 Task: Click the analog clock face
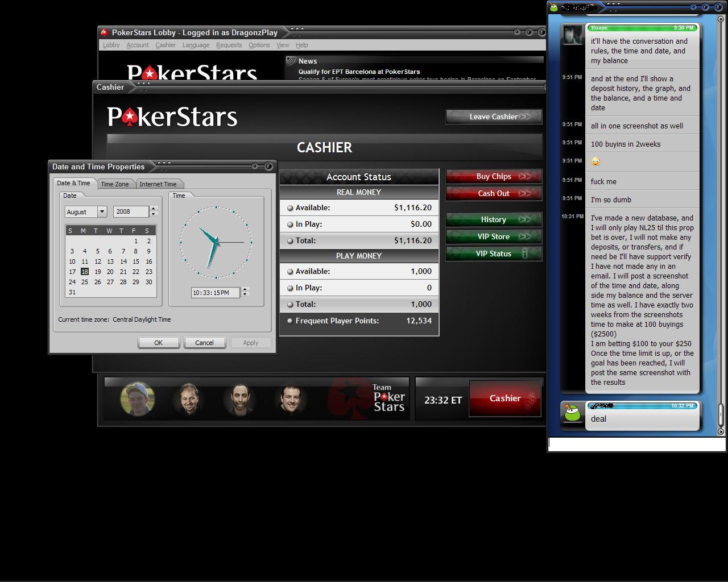click(216, 242)
